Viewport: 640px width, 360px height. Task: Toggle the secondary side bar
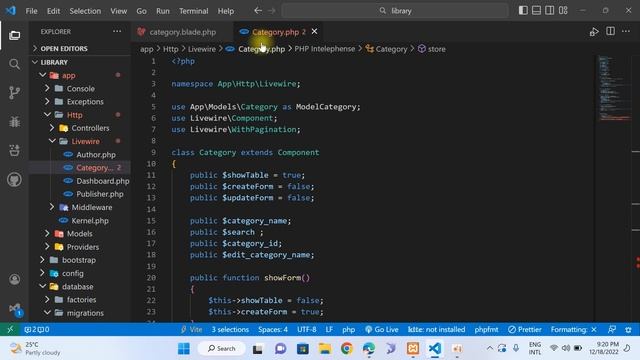point(550,11)
